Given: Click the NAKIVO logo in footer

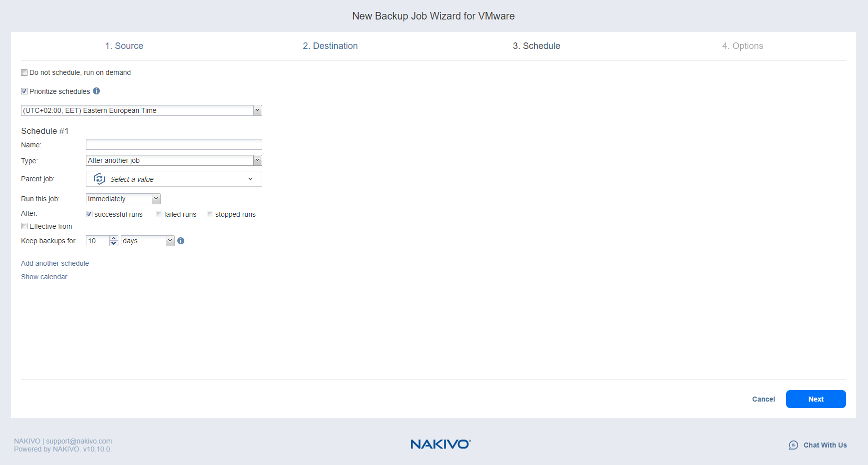Looking at the screenshot, I should pos(440,444).
